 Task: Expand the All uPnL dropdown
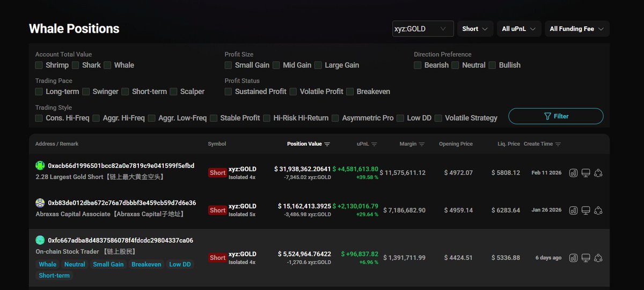519,29
